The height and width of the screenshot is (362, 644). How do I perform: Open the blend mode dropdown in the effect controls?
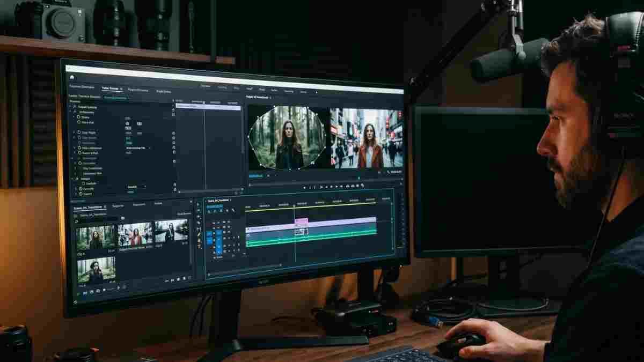coord(138,147)
